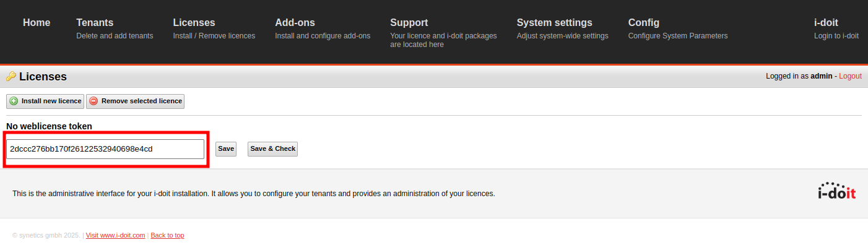Click the key icon beside Licenses heading
This screenshot has width=868, height=250.
click(11, 77)
